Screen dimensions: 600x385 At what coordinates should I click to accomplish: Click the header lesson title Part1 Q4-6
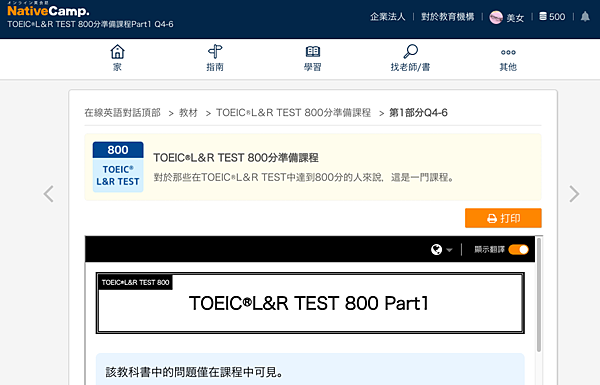click(x=90, y=24)
